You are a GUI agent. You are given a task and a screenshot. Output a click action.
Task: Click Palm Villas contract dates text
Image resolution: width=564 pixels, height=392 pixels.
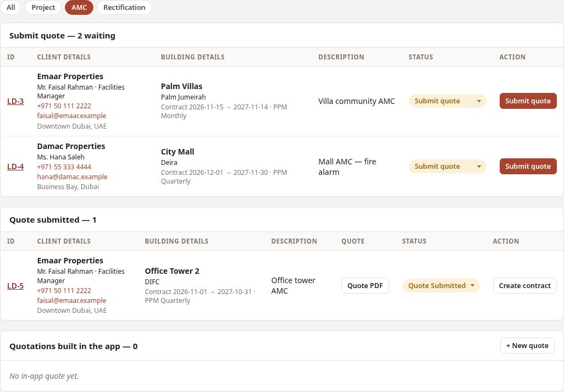tap(224, 112)
